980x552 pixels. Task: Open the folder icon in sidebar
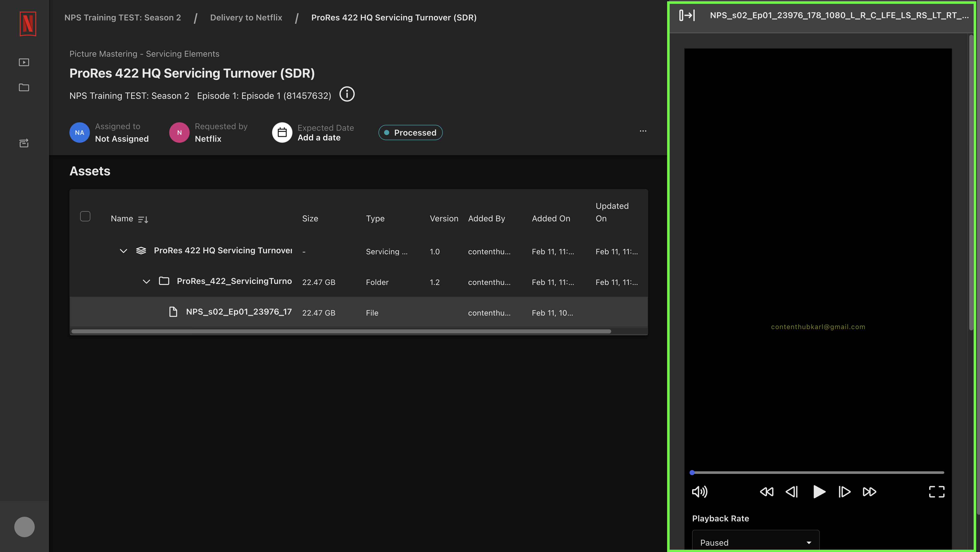pos(24,87)
